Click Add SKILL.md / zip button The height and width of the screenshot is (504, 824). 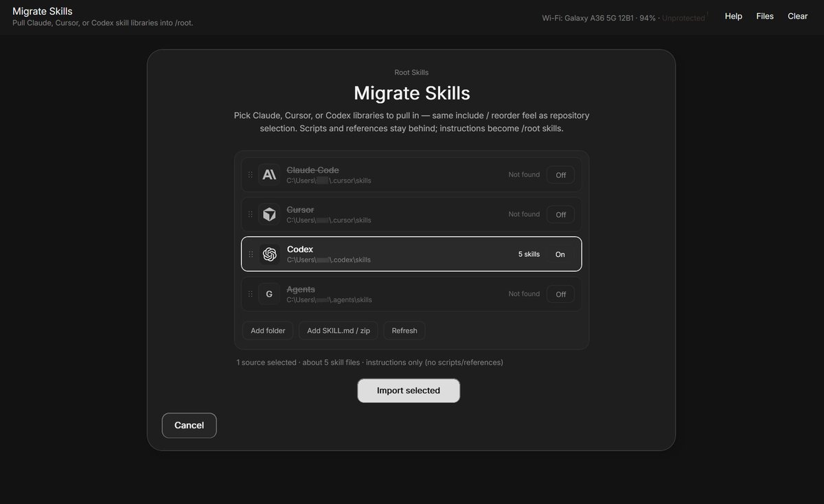(339, 330)
